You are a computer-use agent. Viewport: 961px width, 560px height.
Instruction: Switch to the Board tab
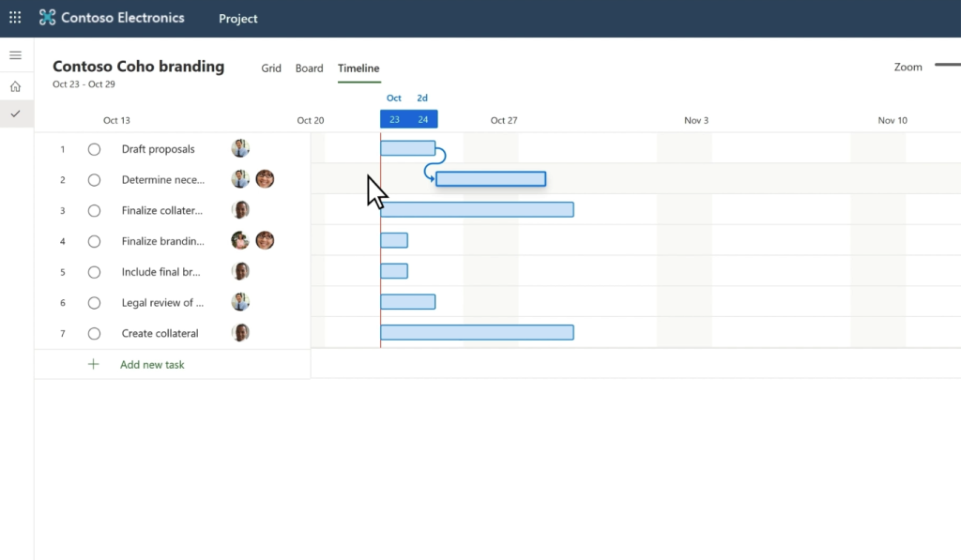pyautogui.click(x=309, y=68)
